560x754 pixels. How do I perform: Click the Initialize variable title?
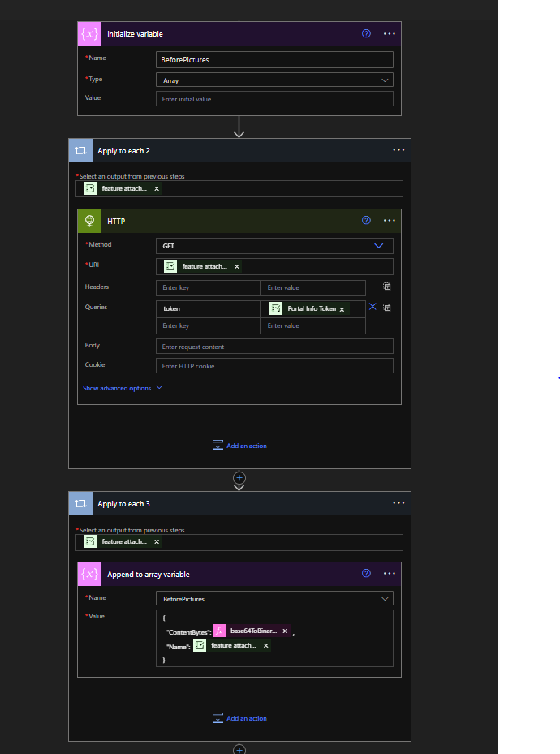(135, 33)
